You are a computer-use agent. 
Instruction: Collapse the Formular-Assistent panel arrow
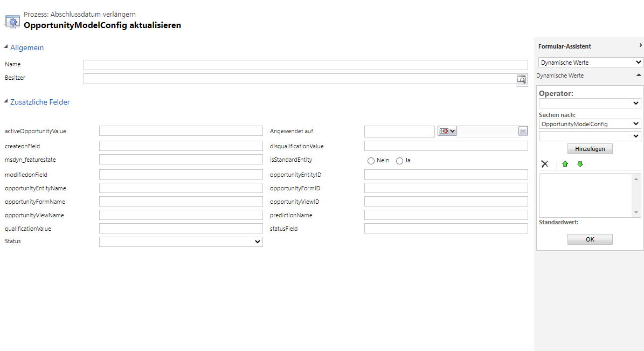click(x=640, y=45)
